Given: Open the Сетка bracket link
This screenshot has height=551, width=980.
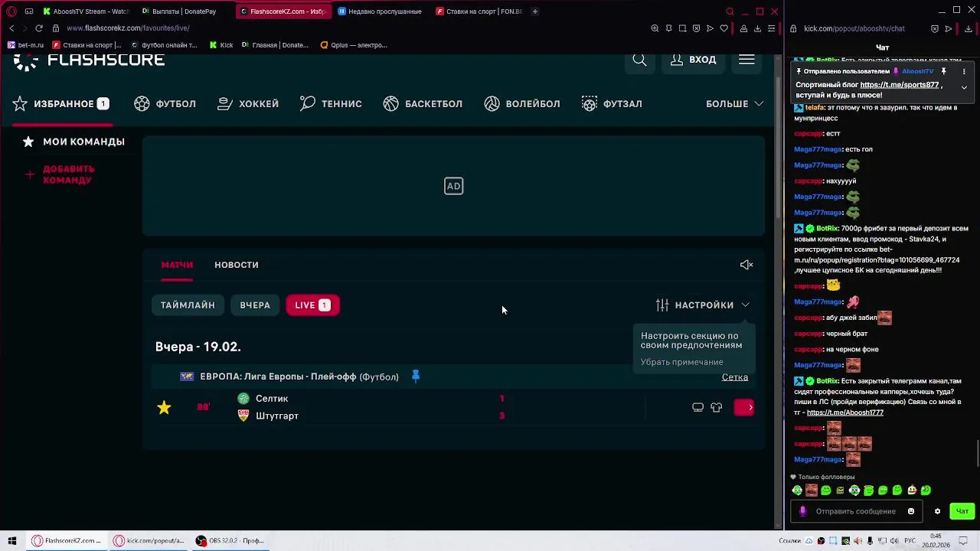Looking at the screenshot, I should click(x=734, y=377).
